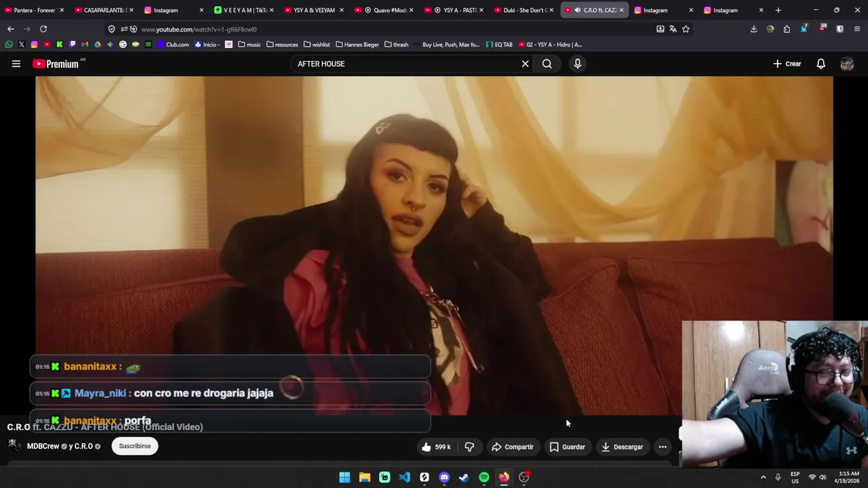Show hidden system tray icons
Image resolution: width=868 pixels, height=488 pixels.
(763, 477)
